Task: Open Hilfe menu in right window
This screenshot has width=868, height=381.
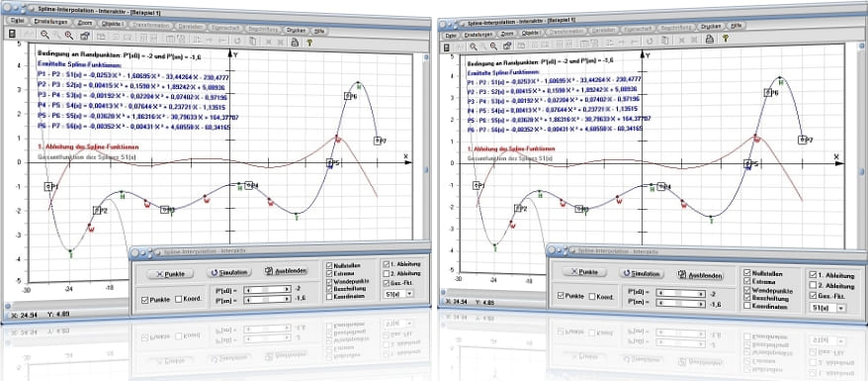Action: [x=736, y=25]
